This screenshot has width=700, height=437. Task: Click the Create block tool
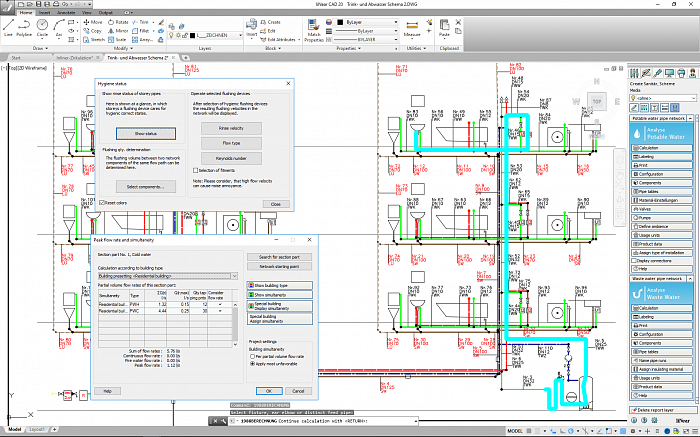point(271,22)
